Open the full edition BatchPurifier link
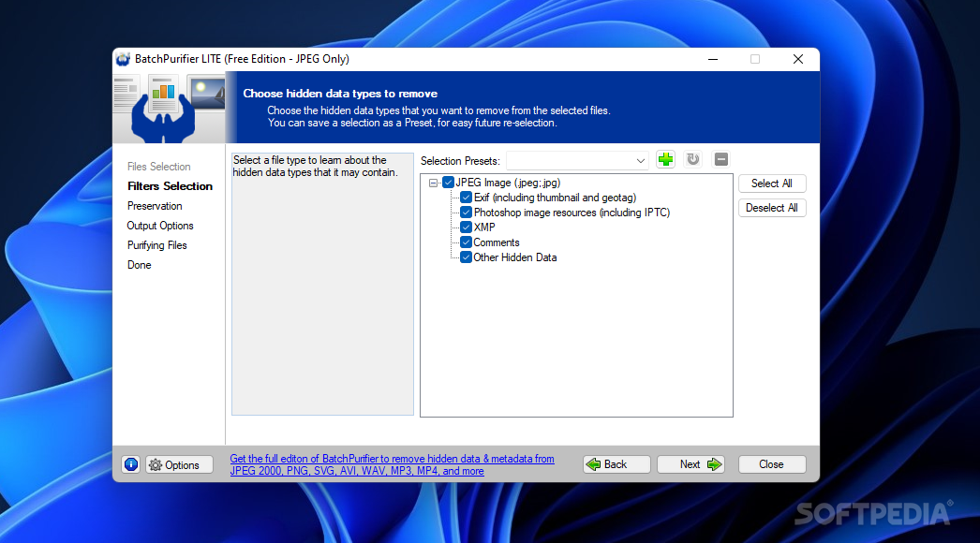This screenshot has width=980, height=543. [392, 465]
